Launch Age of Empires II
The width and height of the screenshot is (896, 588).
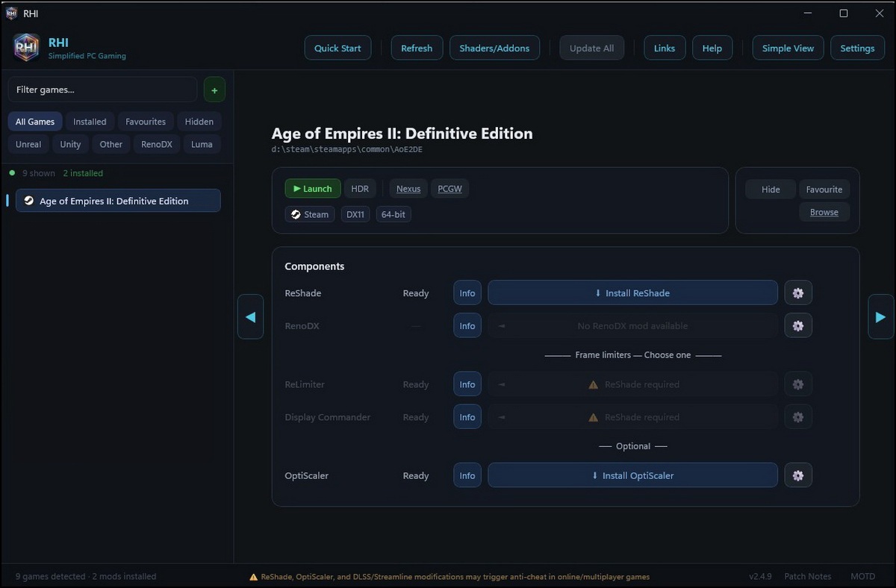coord(313,189)
